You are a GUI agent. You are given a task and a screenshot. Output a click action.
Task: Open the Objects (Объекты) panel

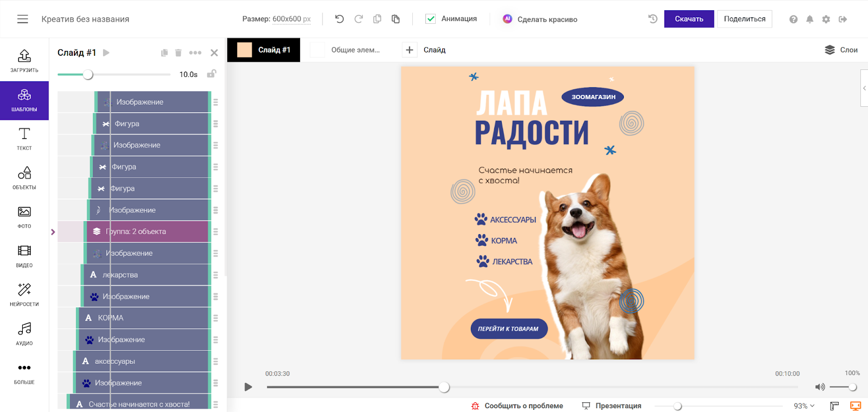[x=24, y=178]
